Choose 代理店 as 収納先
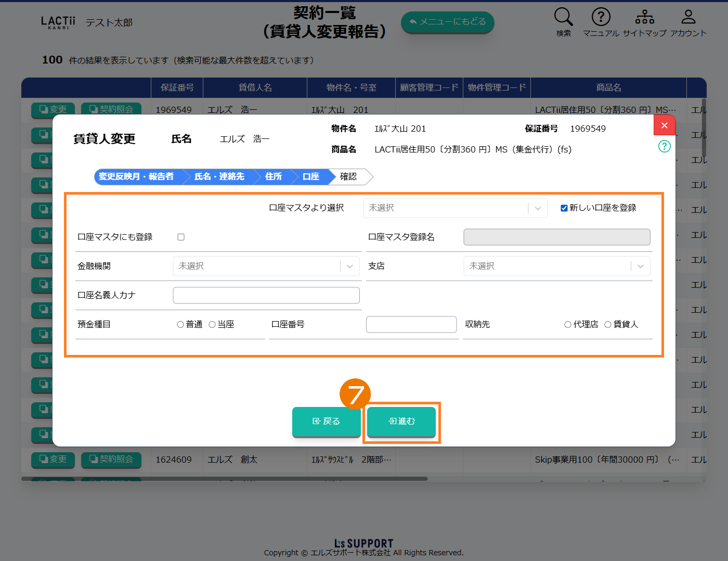 pos(568,325)
